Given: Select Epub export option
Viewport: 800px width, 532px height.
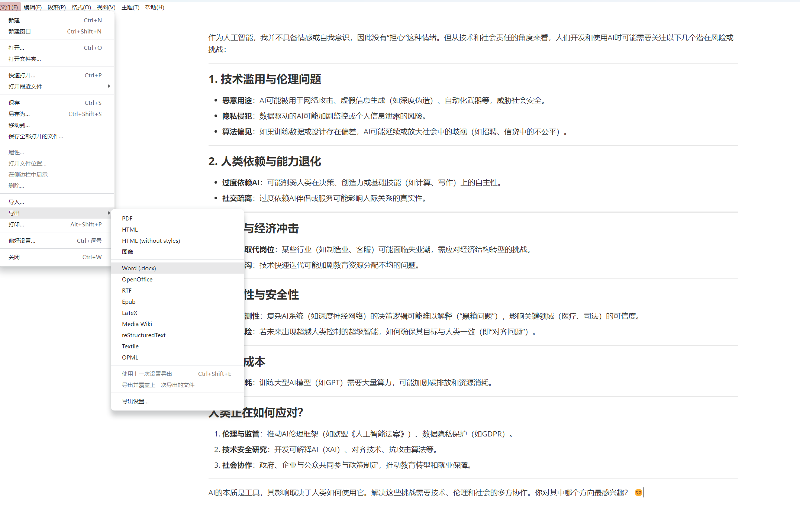Looking at the screenshot, I should click(129, 302).
